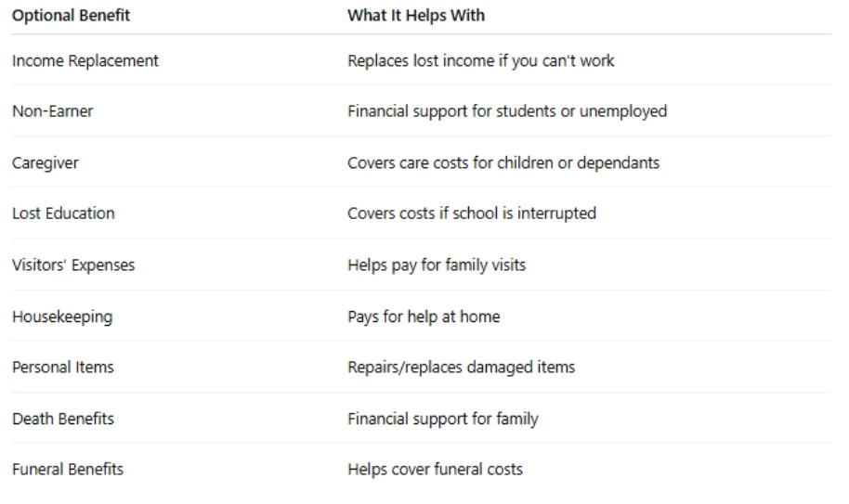Select the "Funeral Benefits" benefit cell
The image size is (849, 504).
pyautogui.click(x=68, y=470)
